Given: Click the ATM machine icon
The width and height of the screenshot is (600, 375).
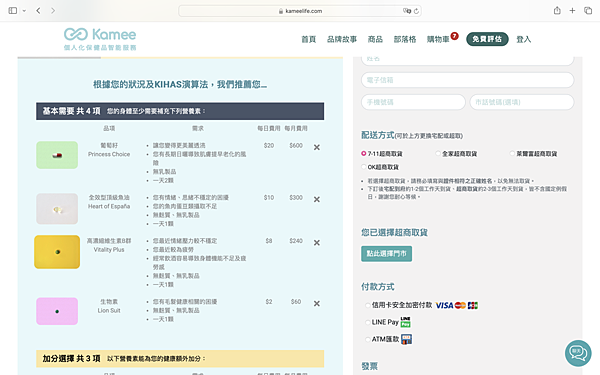Looking at the screenshot, I should 406,339.
